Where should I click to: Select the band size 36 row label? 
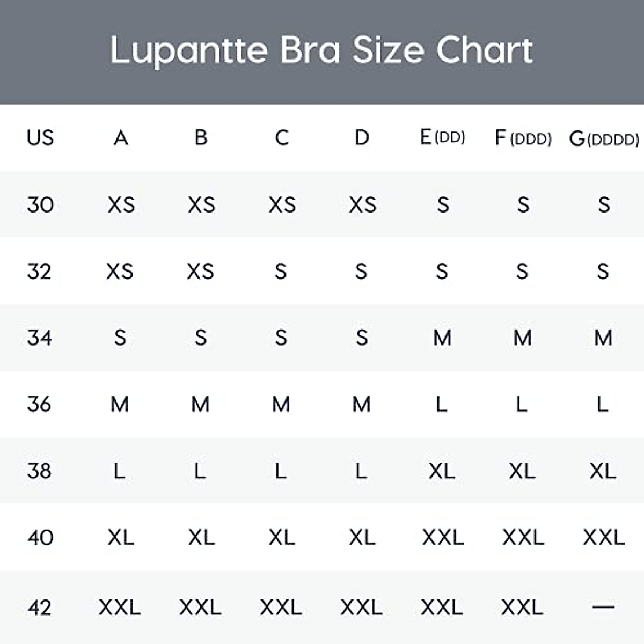(x=39, y=404)
